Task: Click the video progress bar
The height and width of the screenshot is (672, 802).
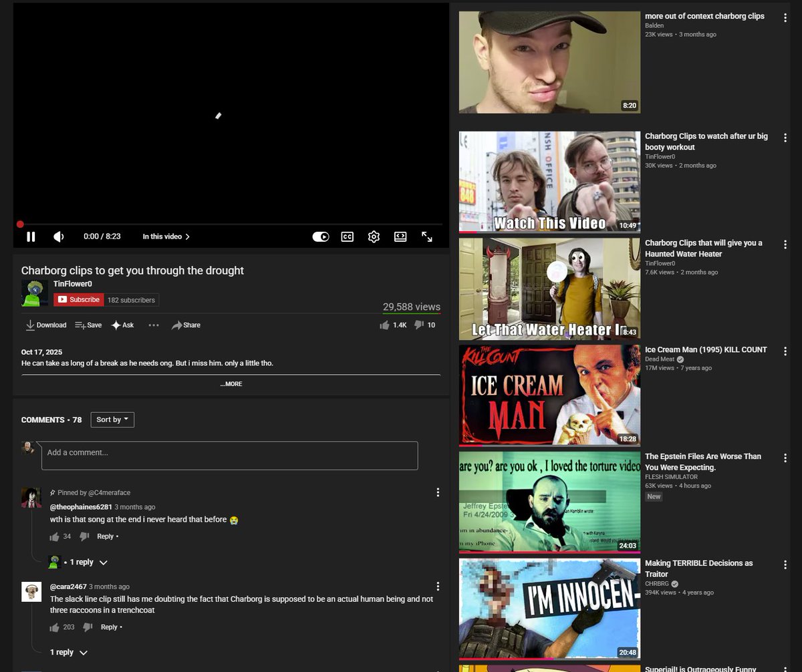Action: [231, 224]
